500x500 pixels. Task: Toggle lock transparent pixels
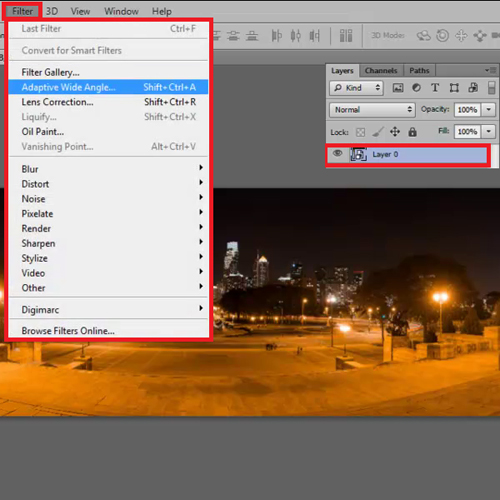[360, 132]
